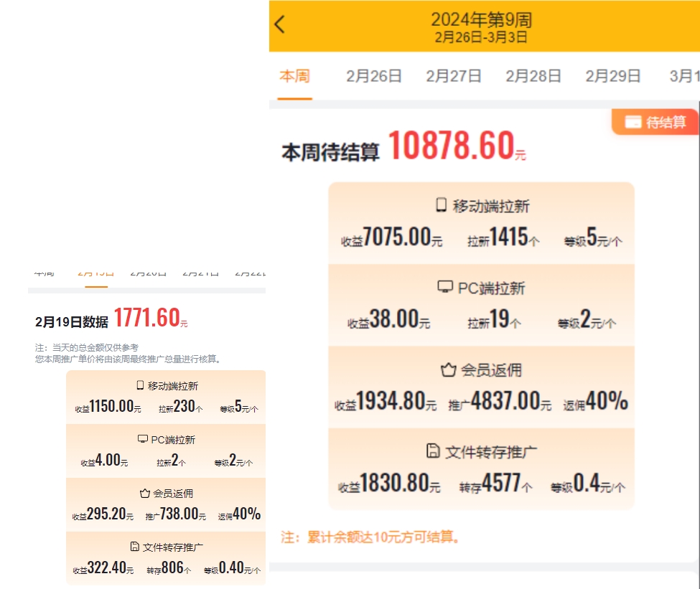
Task: Switch to the 2月27日 tab
Action: click(x=454, y=76)
